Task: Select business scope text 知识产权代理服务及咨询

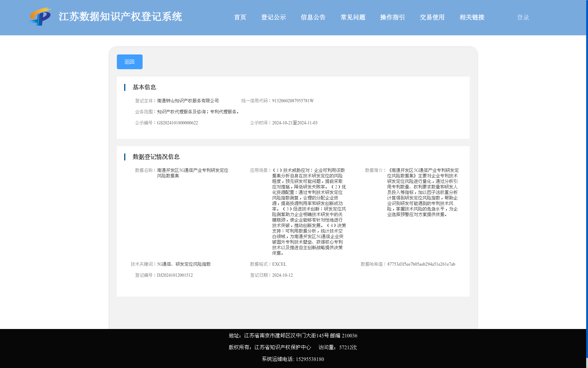Action: coord(181,112)
